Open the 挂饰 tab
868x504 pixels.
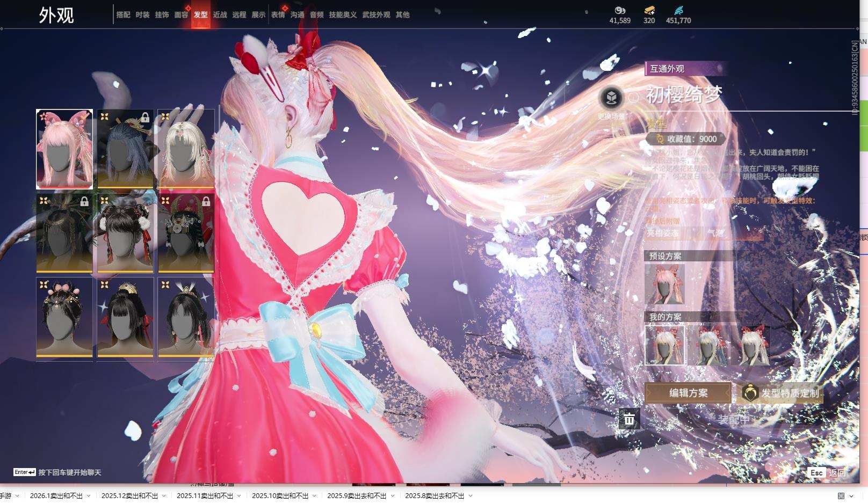[162, 15]
